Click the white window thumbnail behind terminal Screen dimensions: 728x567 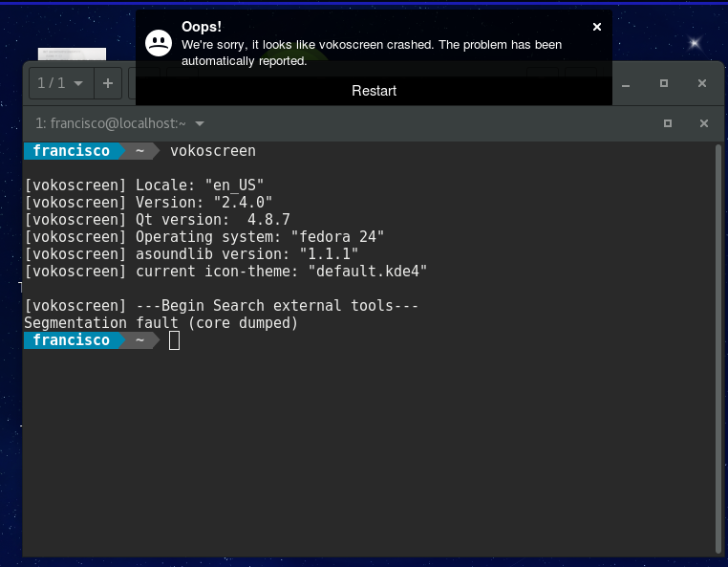point(72,54)
